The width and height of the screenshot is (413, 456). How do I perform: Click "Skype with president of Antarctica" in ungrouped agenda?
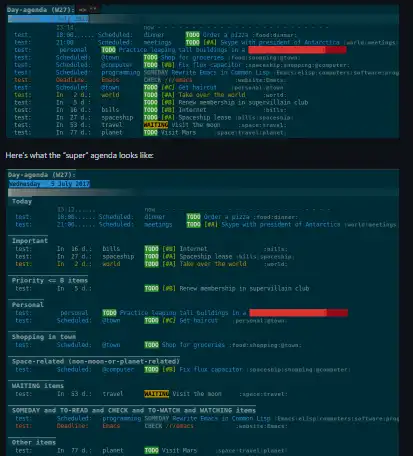[x=280, y=42]
